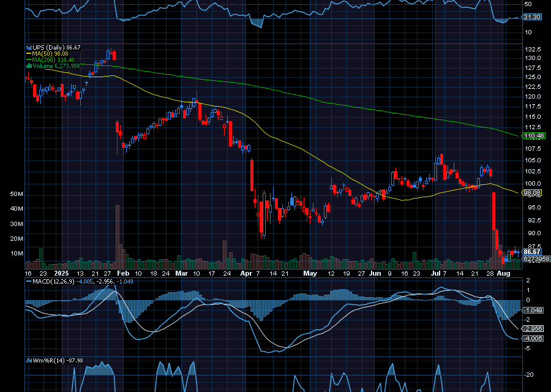Click the green line marker of MA(200)

click(29, 60)
